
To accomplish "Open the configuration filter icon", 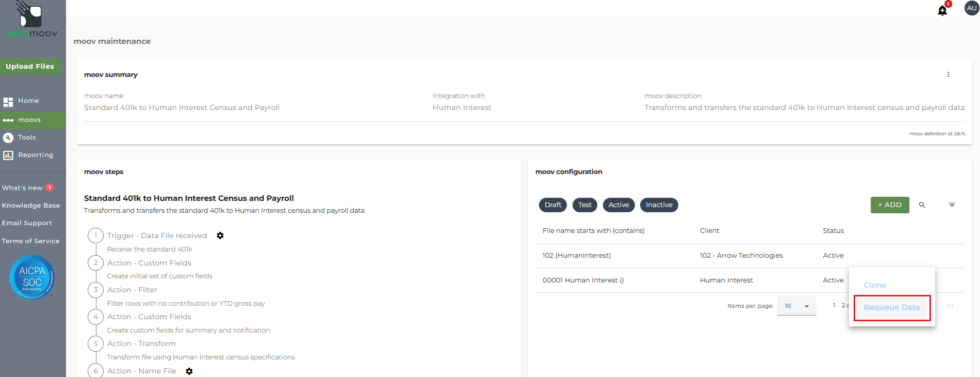I will point(952,205).
